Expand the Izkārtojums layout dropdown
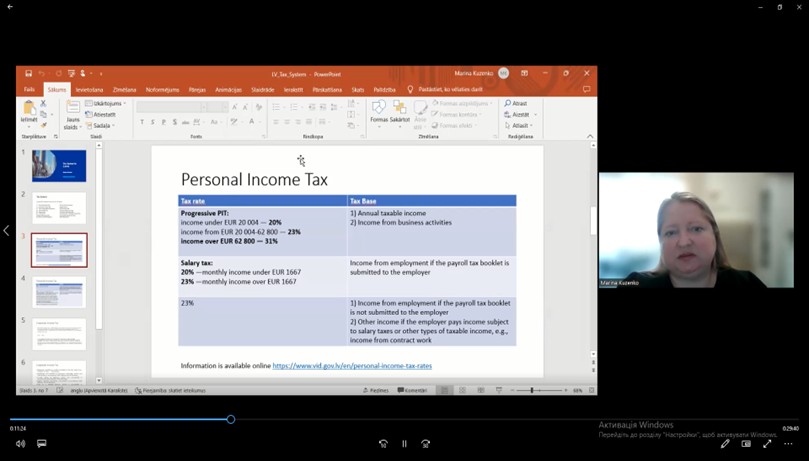Screen dimensions: 809x461 coord(108,103)
